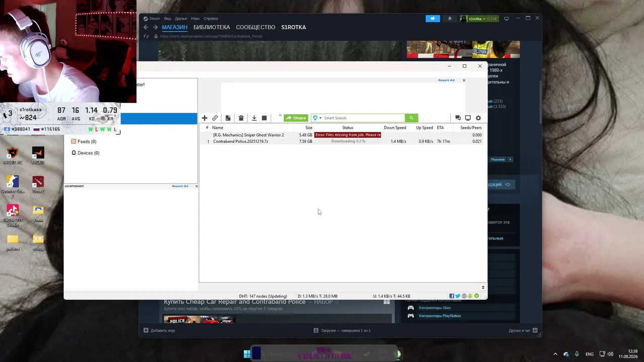Open Devices (0) in the sidebar
Image resolution: width=644 pixels, height=362 pixels.
tap(86, 153)
